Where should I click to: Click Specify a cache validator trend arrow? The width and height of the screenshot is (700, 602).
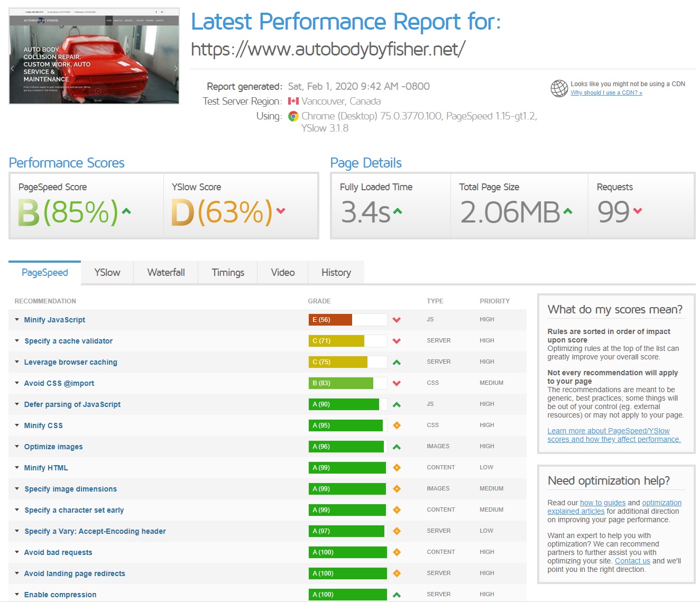pyautogui.click(x=397, y=341)
